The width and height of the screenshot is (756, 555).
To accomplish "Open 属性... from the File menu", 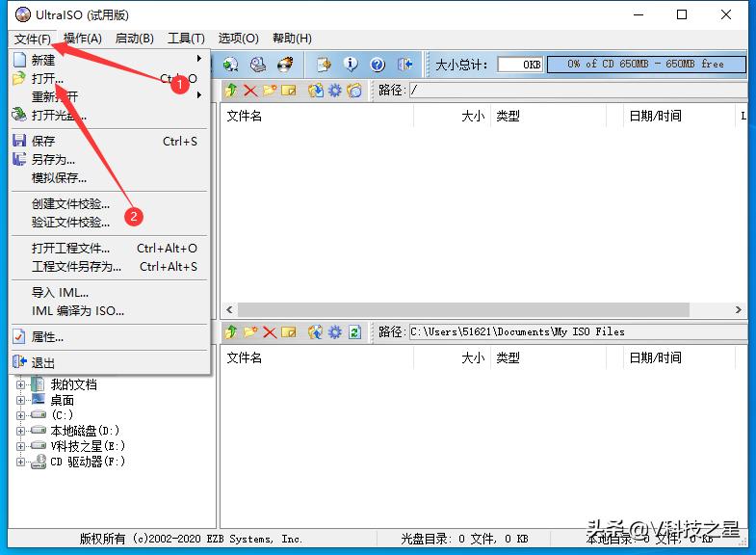I will (110, 336).
